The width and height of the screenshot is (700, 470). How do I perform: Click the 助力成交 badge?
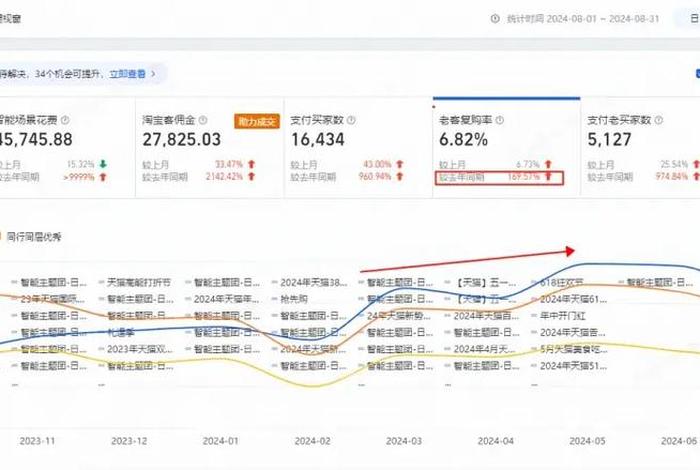[x=257, y=121]
